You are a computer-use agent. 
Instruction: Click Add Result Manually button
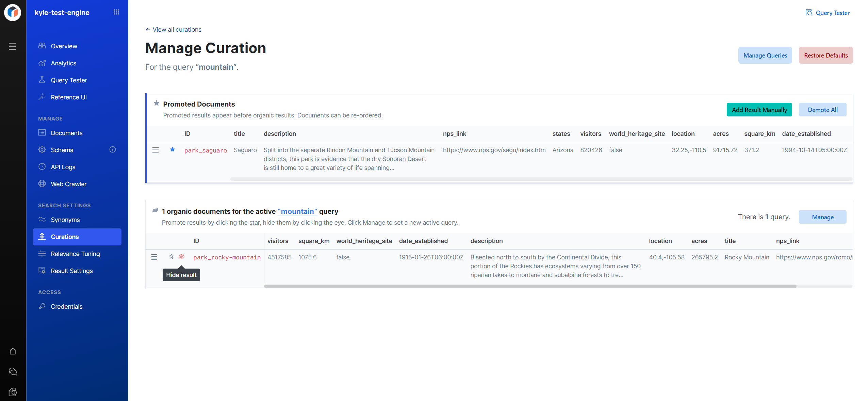(759, 110)
